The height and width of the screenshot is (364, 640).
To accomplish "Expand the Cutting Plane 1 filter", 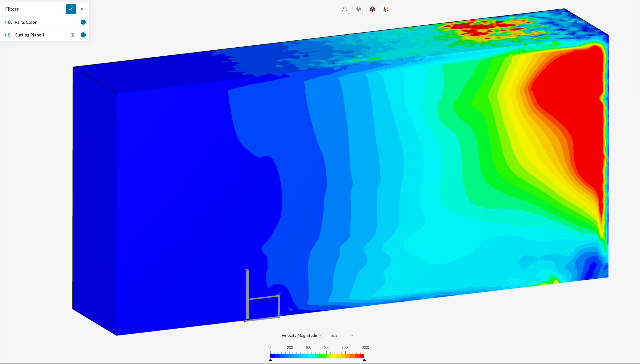I will pos(5,35).
